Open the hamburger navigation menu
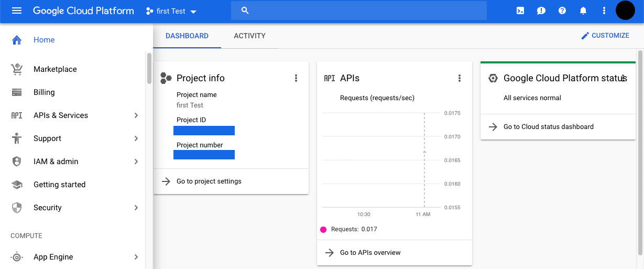 pos(17,11)
